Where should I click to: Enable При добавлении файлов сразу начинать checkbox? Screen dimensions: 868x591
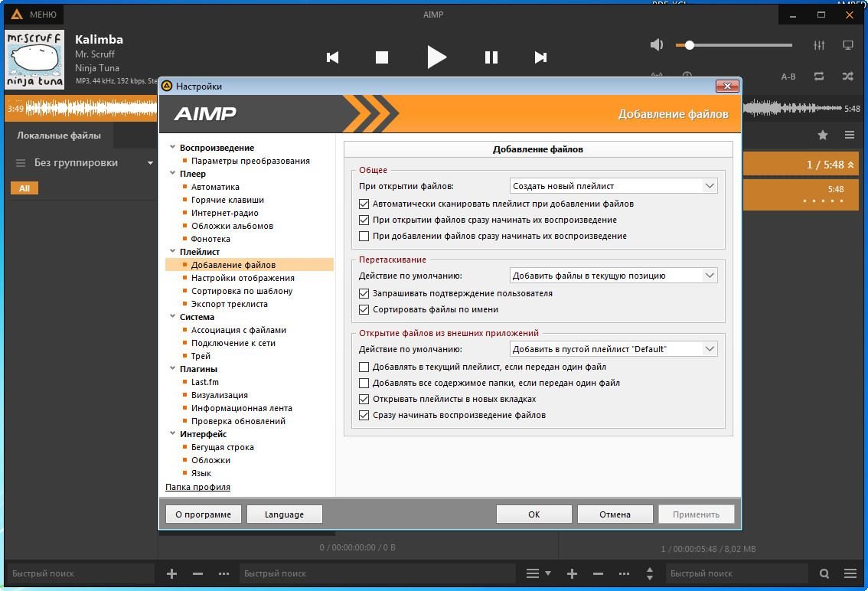click(x=364, y=236)
